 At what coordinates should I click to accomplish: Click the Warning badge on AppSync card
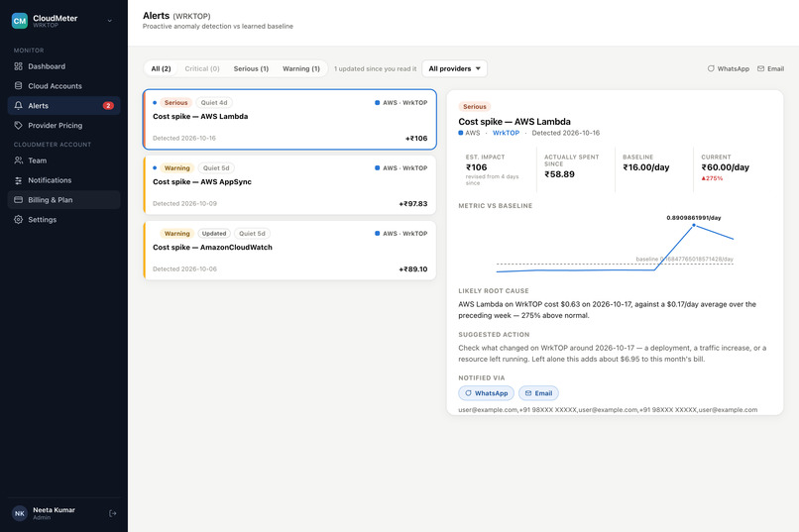pyautogui.click(x=176, y=168)
